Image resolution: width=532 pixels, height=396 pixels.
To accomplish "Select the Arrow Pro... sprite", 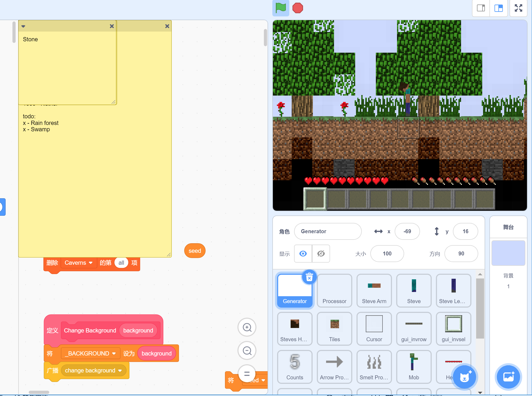I will (x=334, y=367).
